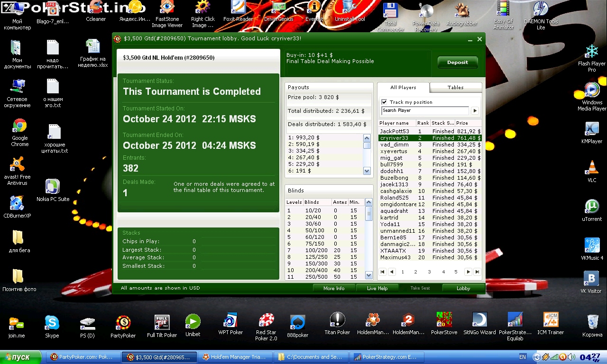Viewport: 607px width, 364px height.
Task: Sort players by the Rank column header
Action: coord(423,123)
